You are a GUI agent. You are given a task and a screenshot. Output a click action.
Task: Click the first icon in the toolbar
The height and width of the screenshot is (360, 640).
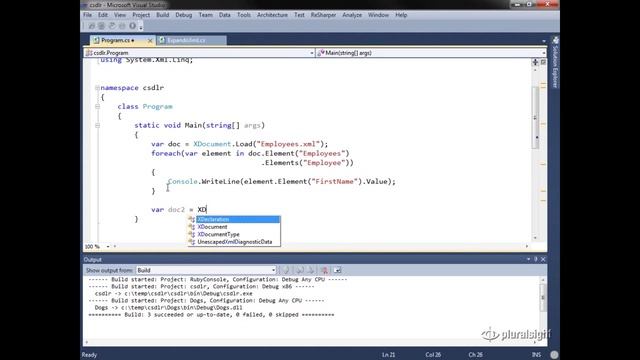[x=91, y=26]
